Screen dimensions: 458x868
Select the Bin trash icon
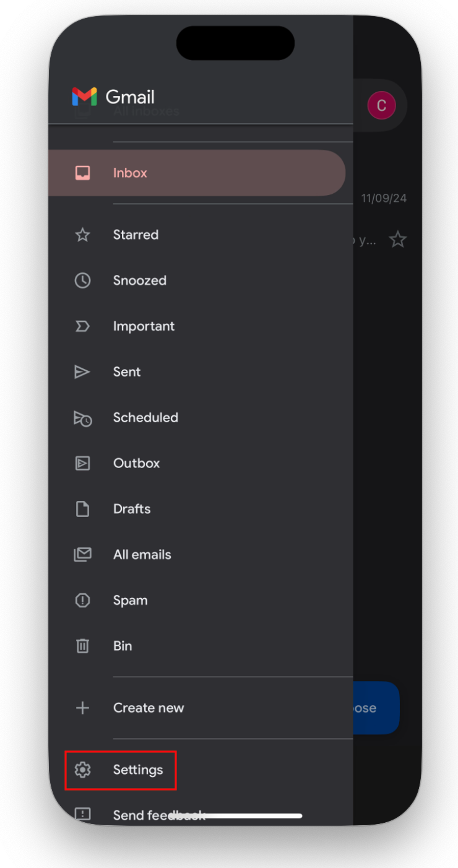pos(82,646)
